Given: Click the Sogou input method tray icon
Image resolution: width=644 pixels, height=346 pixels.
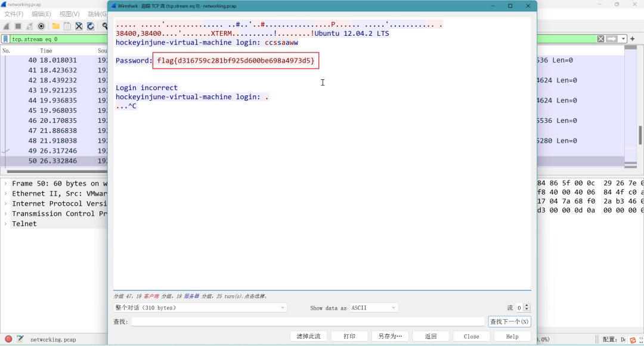Looking at the screenshot, I should click(x=633, y=340).
